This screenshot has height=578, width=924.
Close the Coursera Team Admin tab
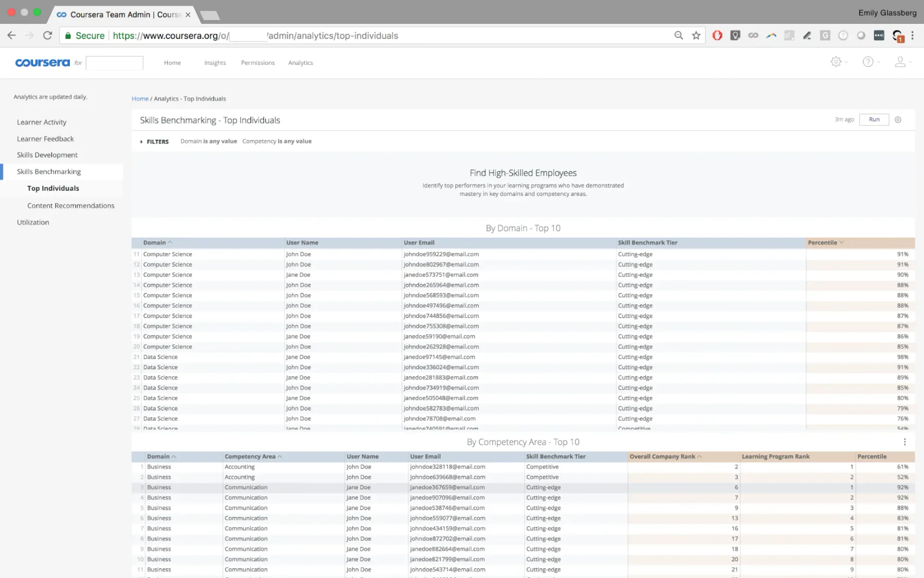click(188, 14)
